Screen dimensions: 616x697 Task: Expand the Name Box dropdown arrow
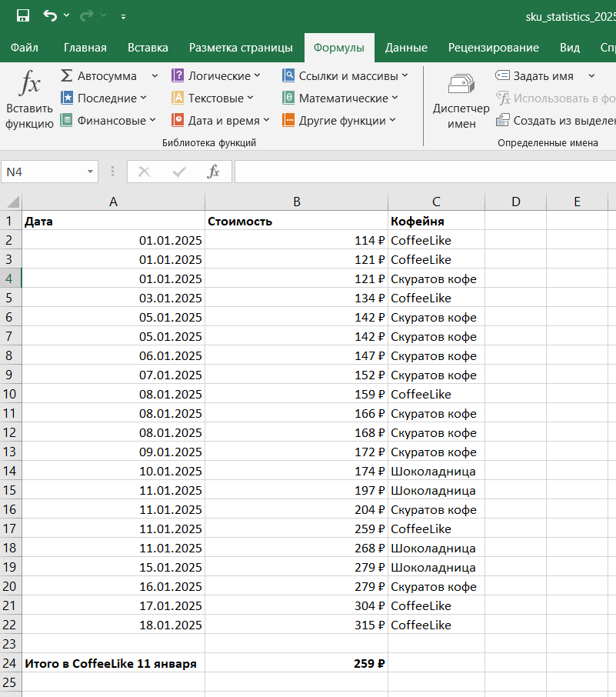[x=91, y=172]
